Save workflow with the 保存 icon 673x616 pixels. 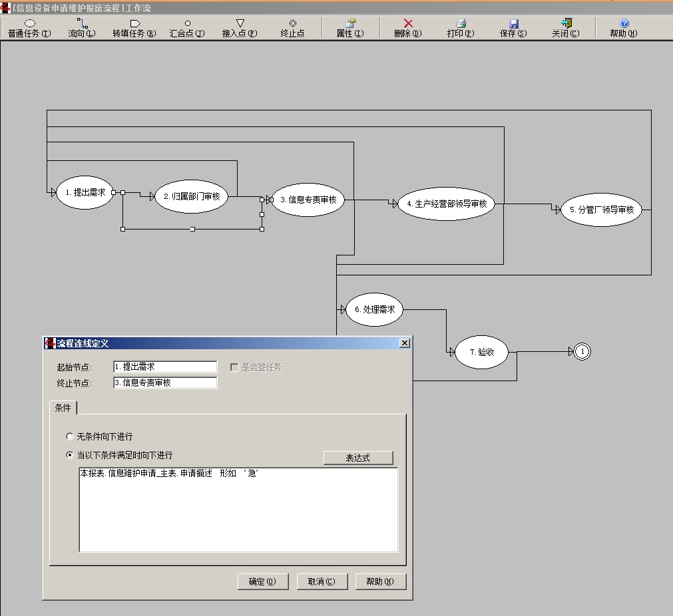513,28
